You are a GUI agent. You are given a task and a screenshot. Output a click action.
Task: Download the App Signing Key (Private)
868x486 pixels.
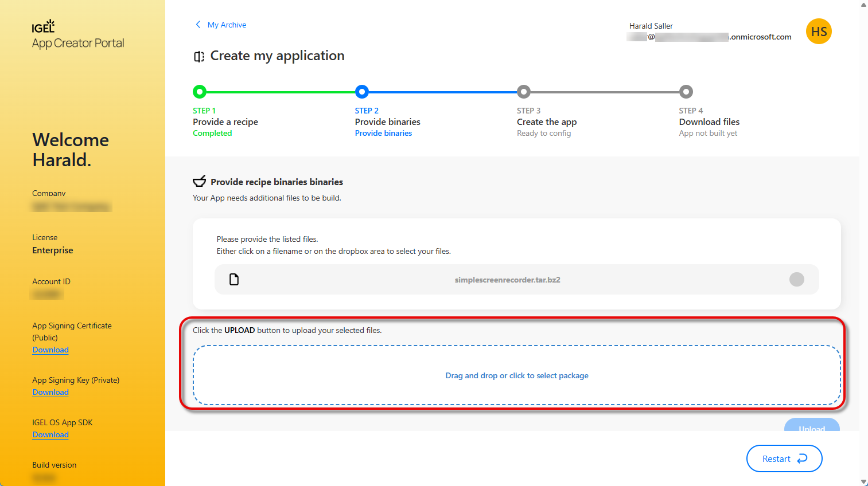click(50, 393)
